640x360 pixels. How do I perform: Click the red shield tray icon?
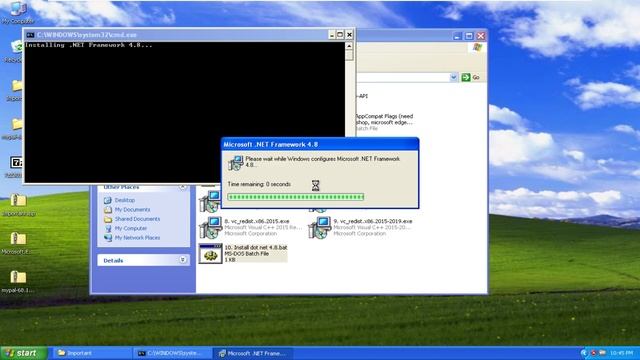593,353
